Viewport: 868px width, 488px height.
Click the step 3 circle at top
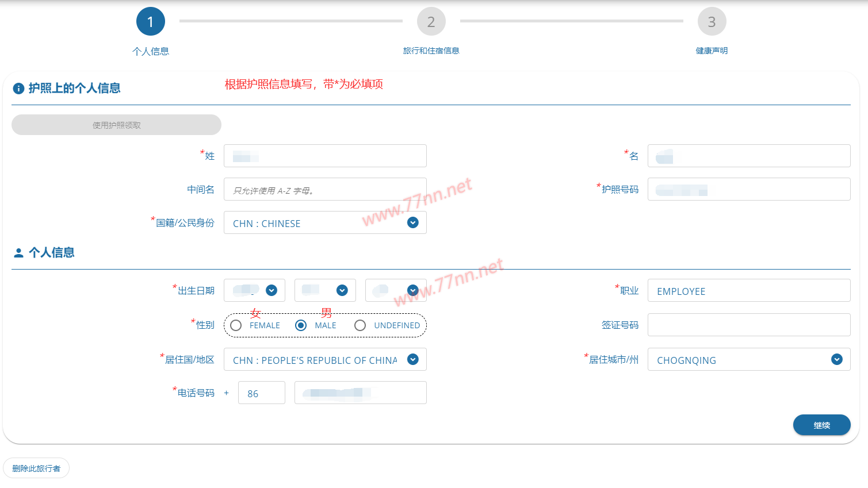[x=712, y=21]
